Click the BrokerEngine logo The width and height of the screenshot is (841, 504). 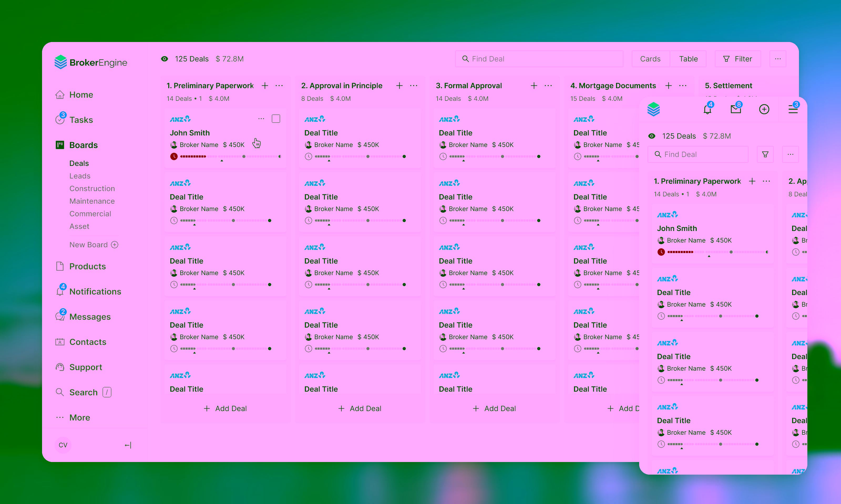pos(91,62)
